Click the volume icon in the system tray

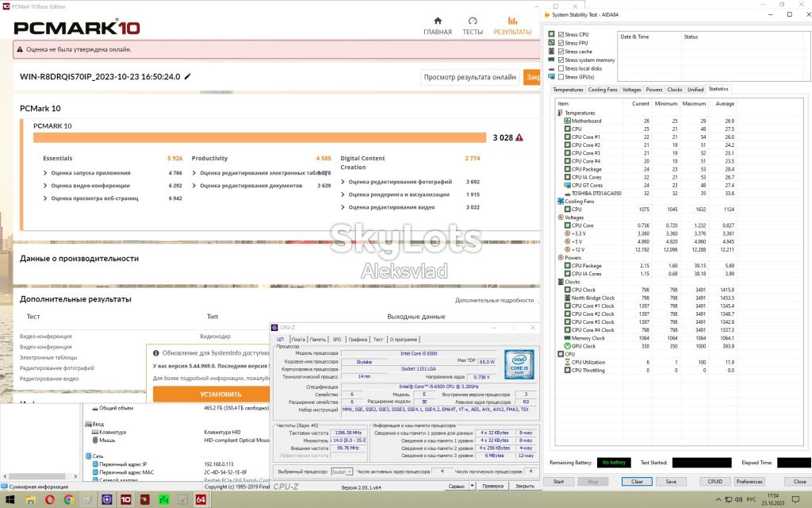(x=738, y=500)
